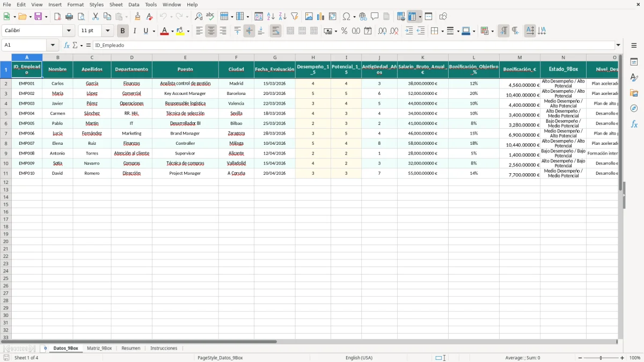644x362 pixels.
Task: Select the Departamento header cell
Action: [x=131, y=69]
